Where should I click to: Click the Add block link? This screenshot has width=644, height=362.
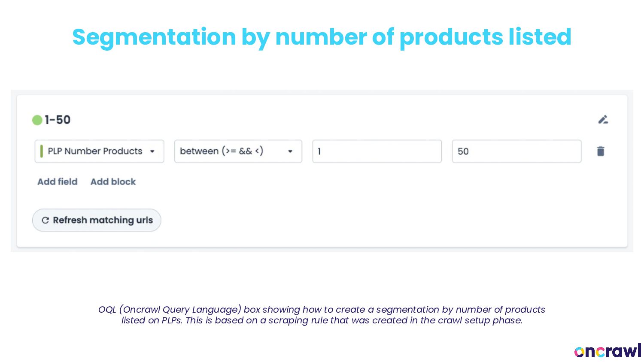pos(113,182)
